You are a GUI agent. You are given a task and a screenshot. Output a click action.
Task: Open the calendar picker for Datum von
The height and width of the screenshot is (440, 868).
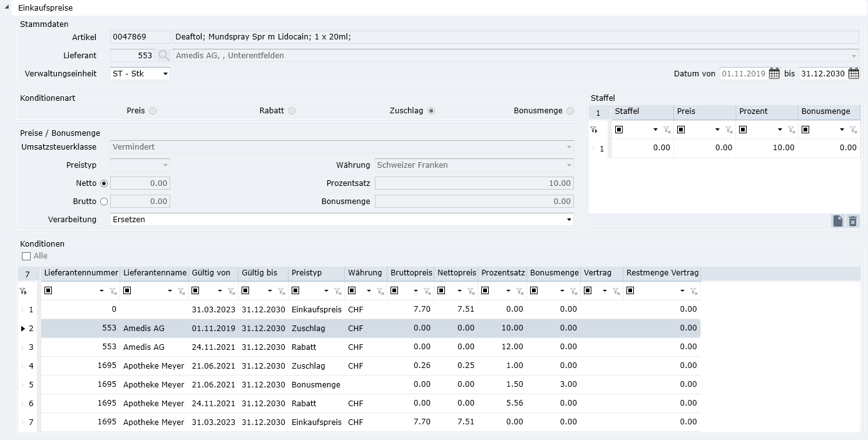pos(774,74)
